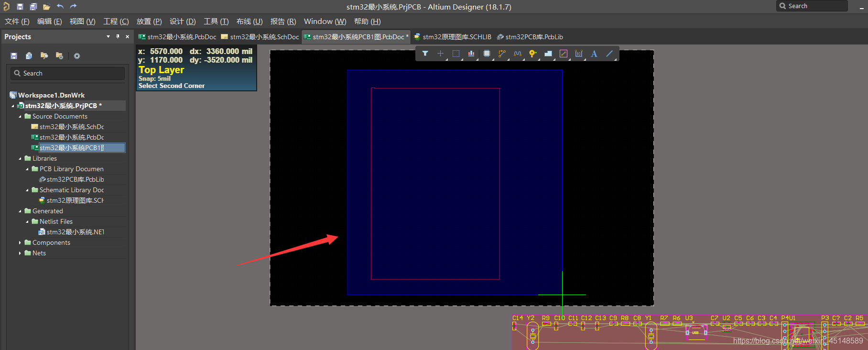Open the Projects panel settings gear
The width and height of the screenshot is (868, 350).
click(x=77, y=56)
